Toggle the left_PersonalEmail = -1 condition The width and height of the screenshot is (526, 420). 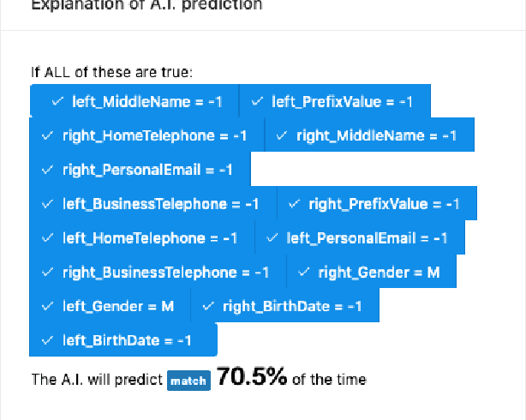tap(360, 238)
